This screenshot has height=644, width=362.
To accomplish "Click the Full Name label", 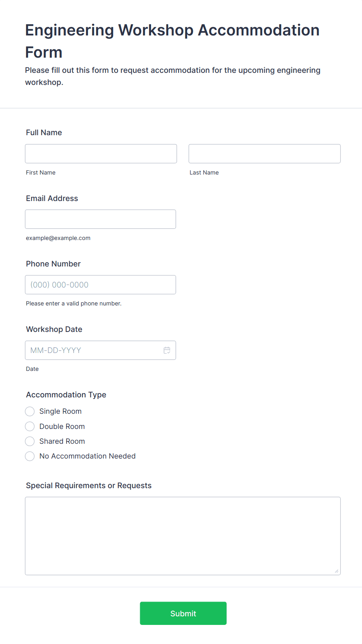I will [x=44, y=132].
